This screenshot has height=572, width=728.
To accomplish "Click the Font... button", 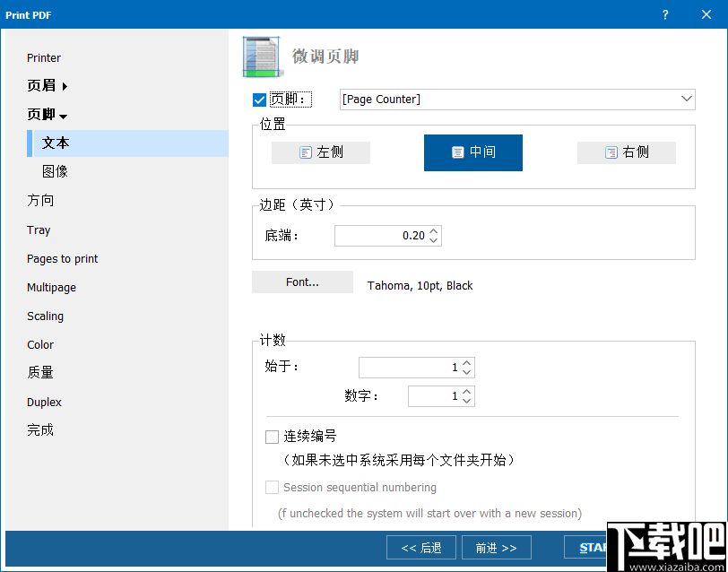I will pos(302,282).
